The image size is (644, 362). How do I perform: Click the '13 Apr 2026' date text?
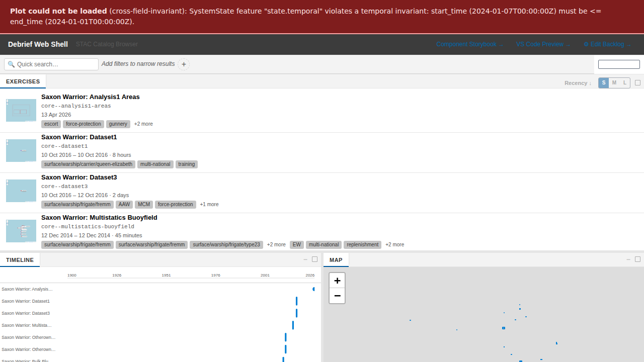coord(56,115)
